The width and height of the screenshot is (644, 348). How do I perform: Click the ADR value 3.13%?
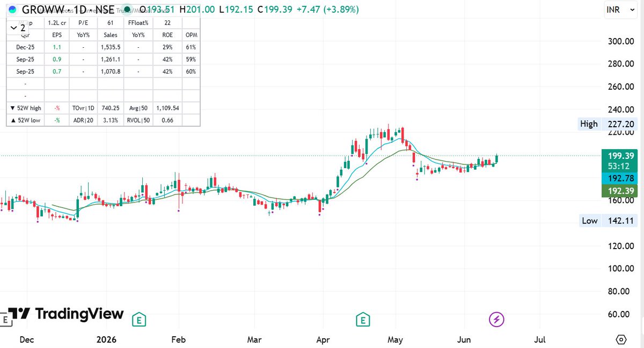tap(111, 120)
